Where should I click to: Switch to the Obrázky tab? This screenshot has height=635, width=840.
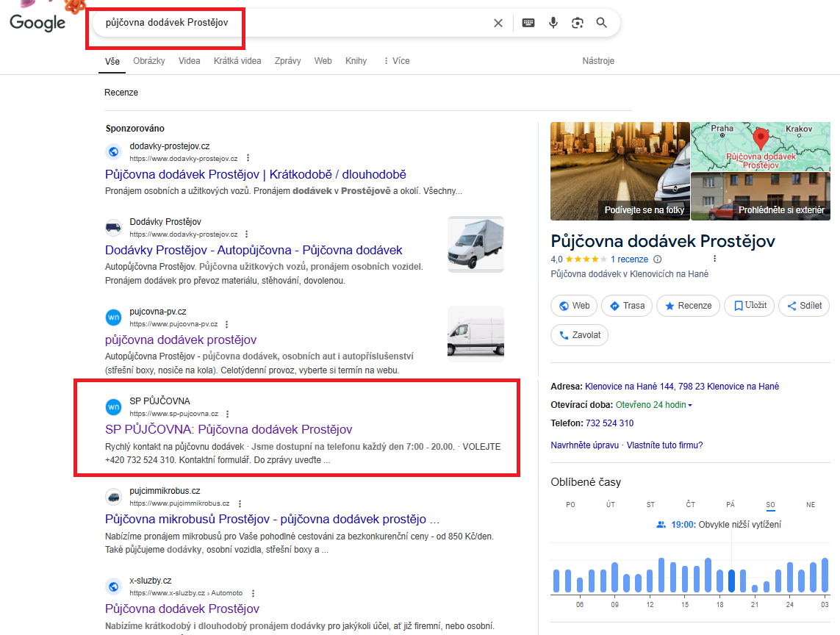(149, 61)
